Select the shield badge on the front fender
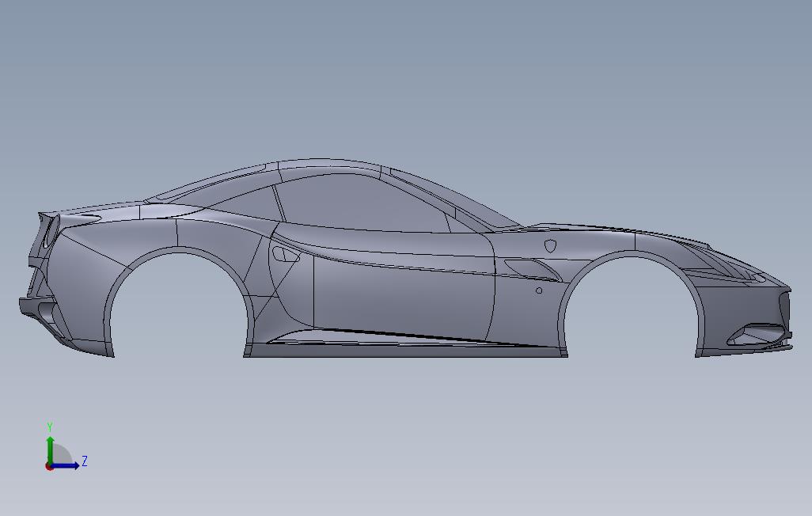The image size is (812, 516). [551, 245]
